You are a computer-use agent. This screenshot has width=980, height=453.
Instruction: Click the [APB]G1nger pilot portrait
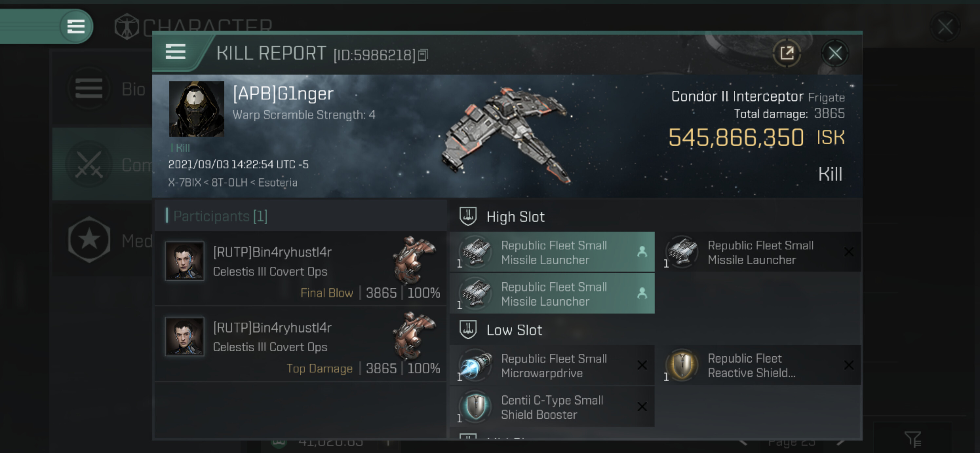coord(196,109)
